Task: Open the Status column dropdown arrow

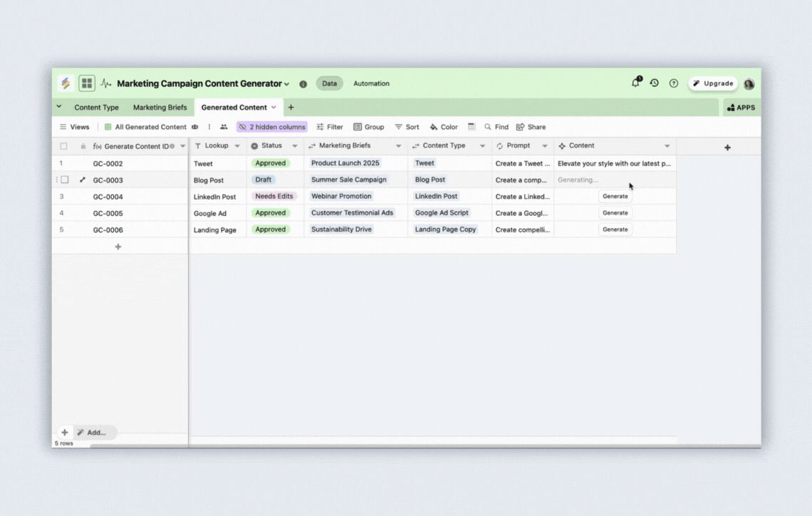Action: pyautogui.click(x=295, y=146)
